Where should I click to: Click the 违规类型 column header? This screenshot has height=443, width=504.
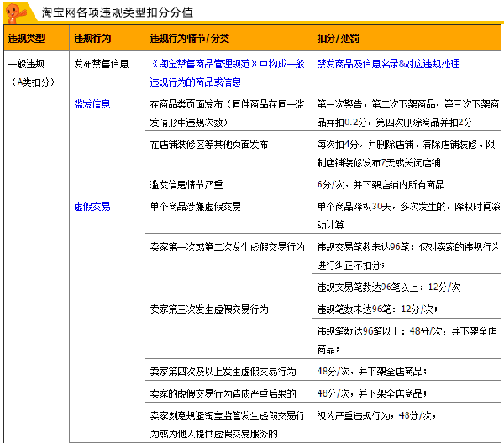point(26,39)
